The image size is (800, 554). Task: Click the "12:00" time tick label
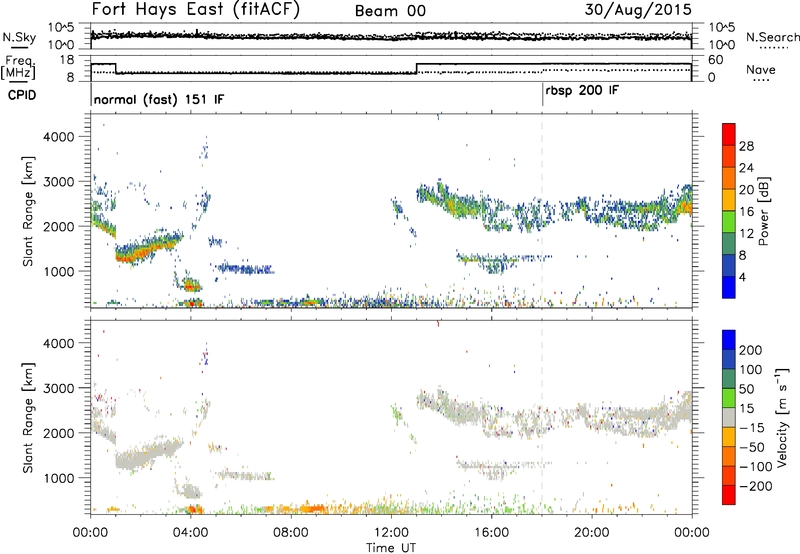pos(391,533)
